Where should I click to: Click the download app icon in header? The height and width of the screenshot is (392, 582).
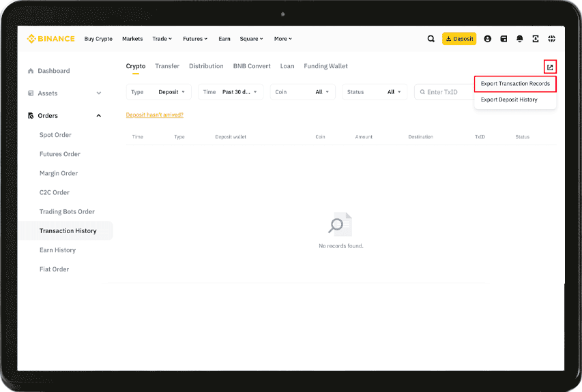click(536, 39)
